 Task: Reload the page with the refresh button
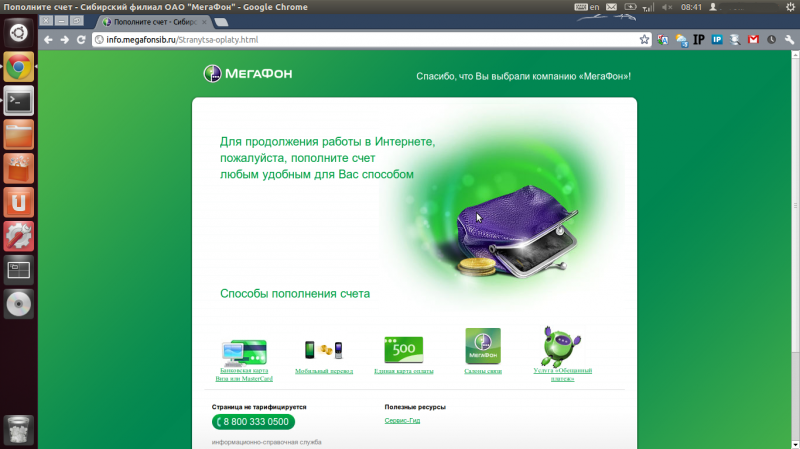coord(82,40)
